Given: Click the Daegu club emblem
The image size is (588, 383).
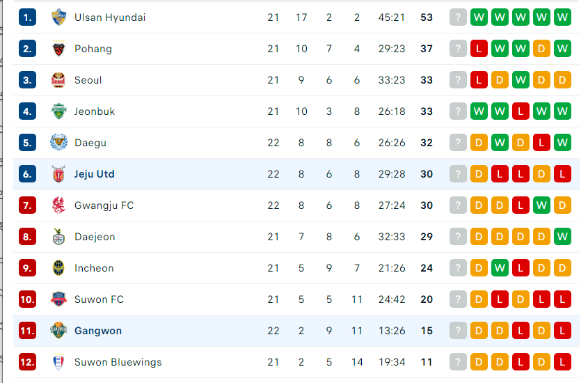Looking at the screenshot, I should pyautogui.click(x=58, y=143).
